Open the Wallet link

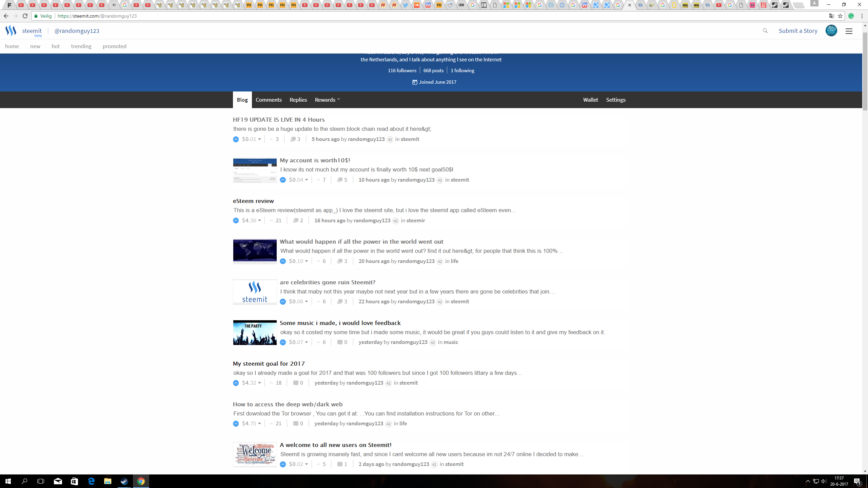coord(590,100)
